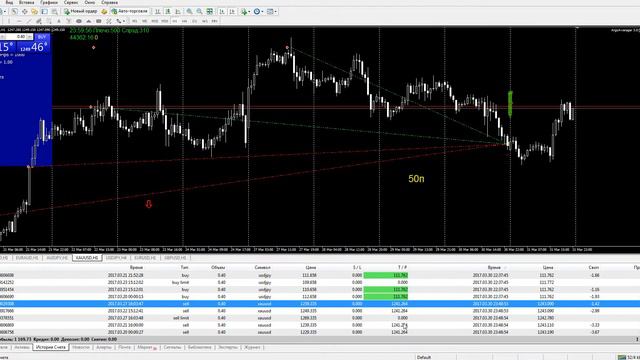The width and height of the screenshot is (640, 360).
Task: Switch timeframe to H1
Action: [175, 21]
